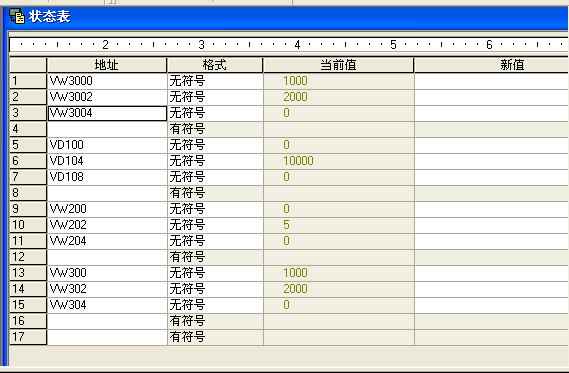Click the format cell of VD104
569x373 pixels.
[215, 161]
